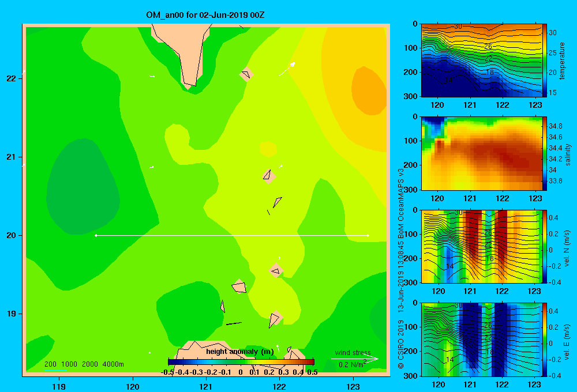Click the "0.2 N/m2" wind scale value
The height and width of the screenshot is (392, 577).
(353, 364)
